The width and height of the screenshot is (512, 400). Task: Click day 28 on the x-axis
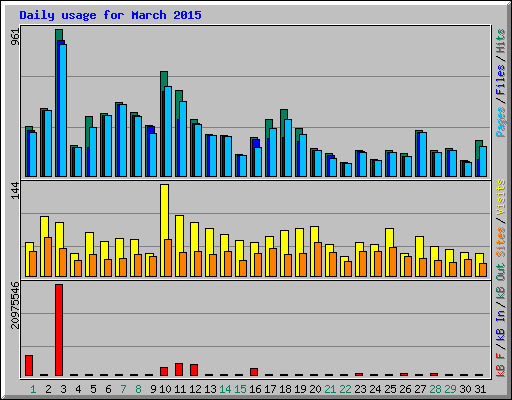point(435,389)
